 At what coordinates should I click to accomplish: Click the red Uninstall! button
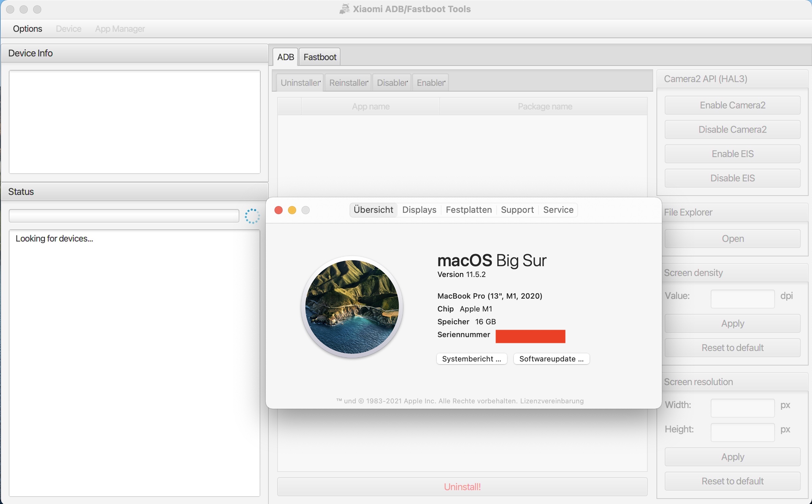tap(462, 487)
